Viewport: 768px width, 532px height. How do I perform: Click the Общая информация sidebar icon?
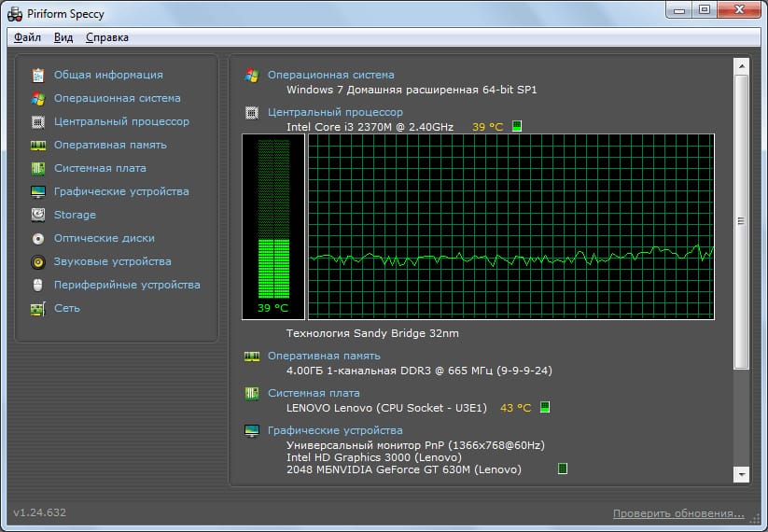38,75
